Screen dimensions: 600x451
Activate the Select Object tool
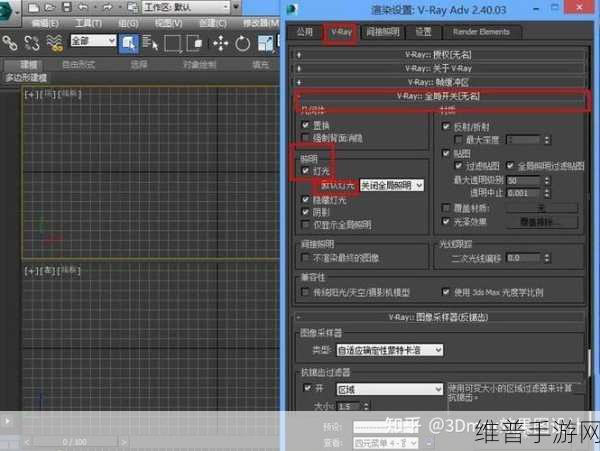click(129, 43)
